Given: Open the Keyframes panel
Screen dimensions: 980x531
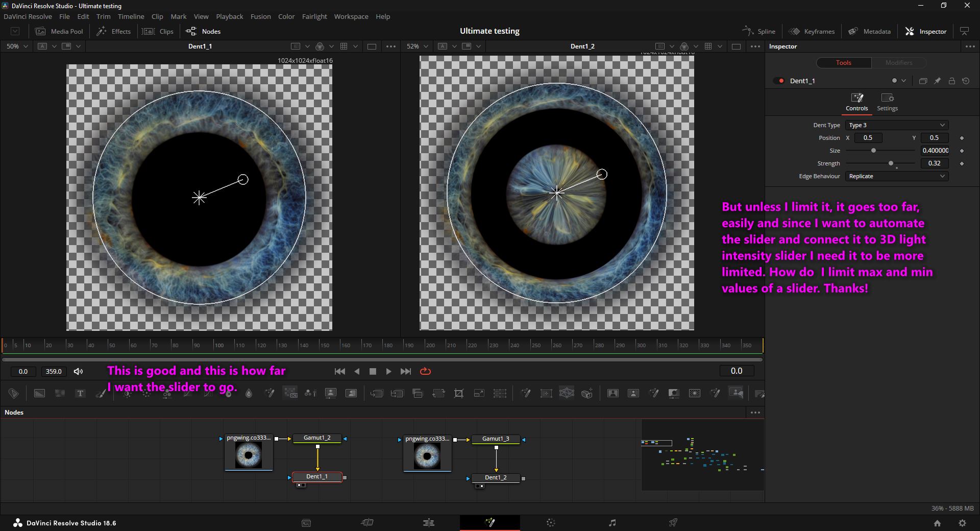Looking at the screenshot, I should point(812,31).
